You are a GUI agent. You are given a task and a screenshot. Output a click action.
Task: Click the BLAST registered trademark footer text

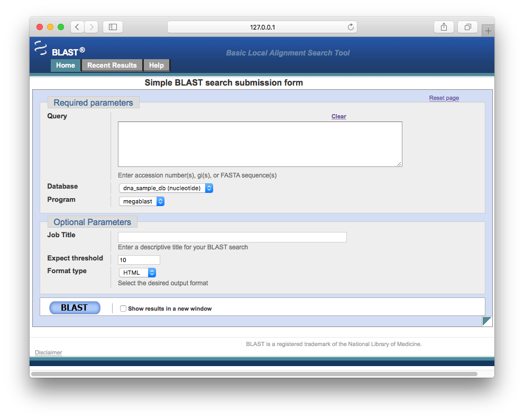(x=334, y=344)
